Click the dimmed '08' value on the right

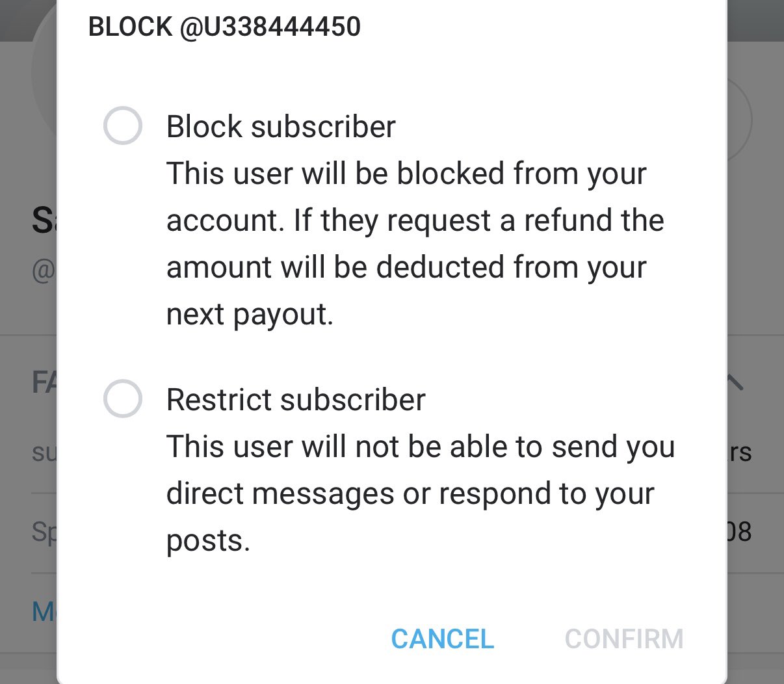coord(740,532)
